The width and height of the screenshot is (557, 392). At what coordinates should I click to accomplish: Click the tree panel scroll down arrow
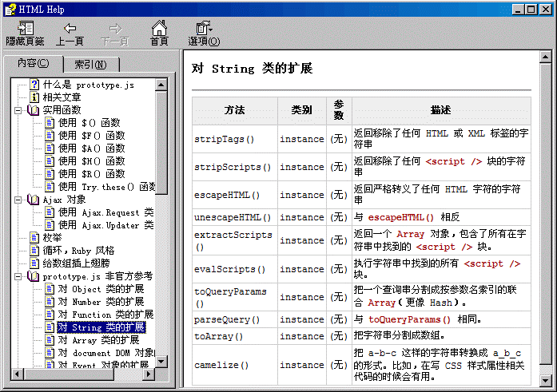click(161, 362)
